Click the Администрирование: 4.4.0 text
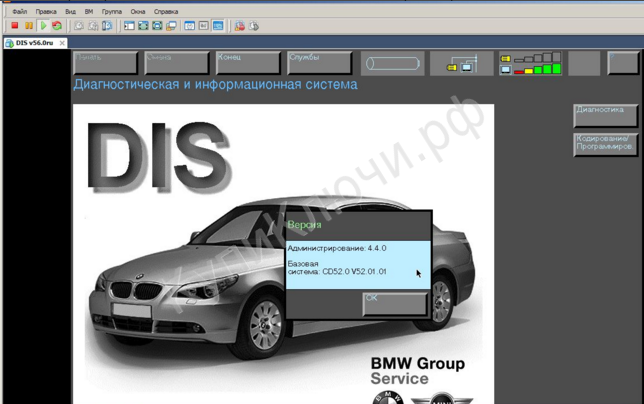Screen dimensions: 644x404 click(x=337, y=248)
